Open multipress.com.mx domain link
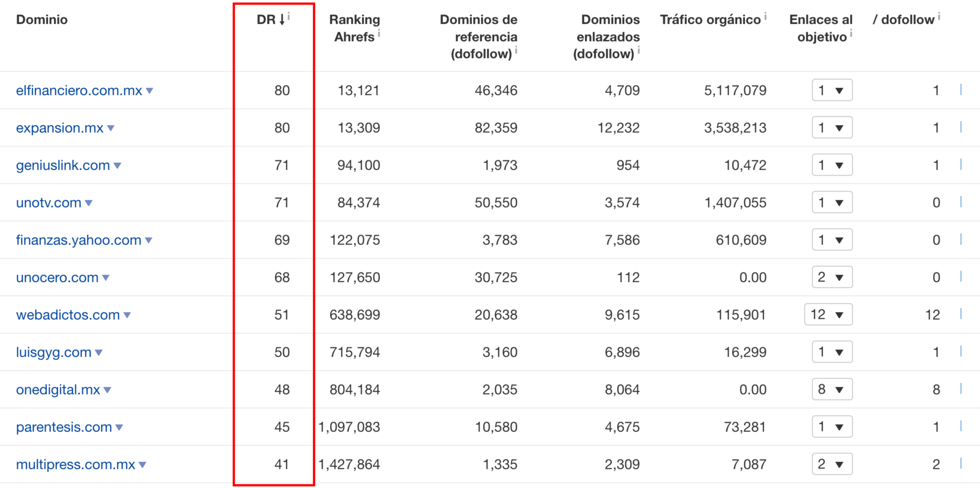The image size is (980, 488). tap(76, 464)
